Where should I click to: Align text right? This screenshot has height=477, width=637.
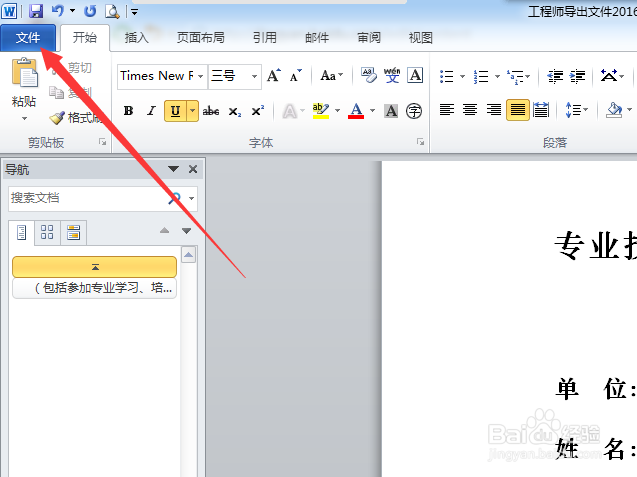(494, 110)
